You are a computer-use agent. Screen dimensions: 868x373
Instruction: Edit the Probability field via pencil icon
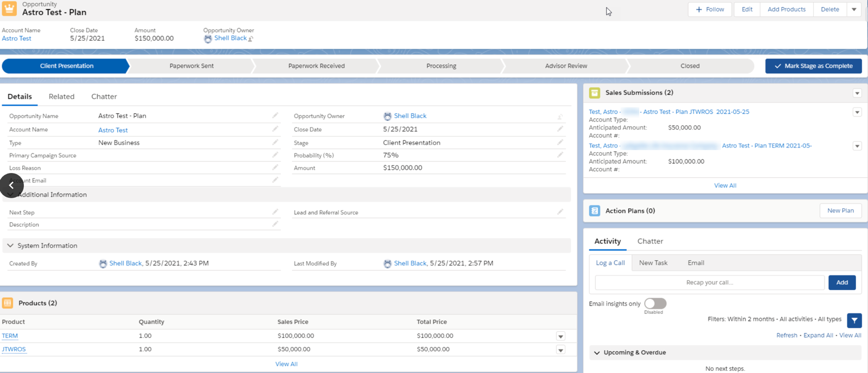[x=560, y=155]
